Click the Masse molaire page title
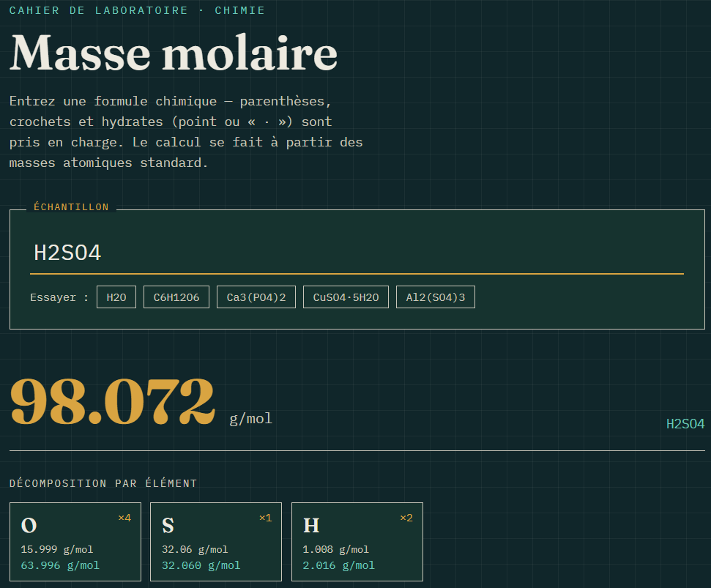 coord(174,53)
